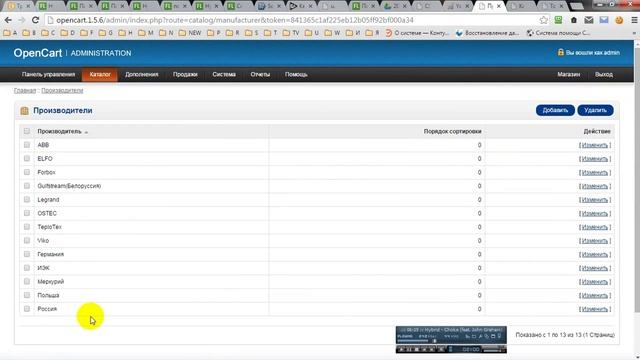Open the M bookmarks folder
The image size is (640, 360).
(146, 33)
